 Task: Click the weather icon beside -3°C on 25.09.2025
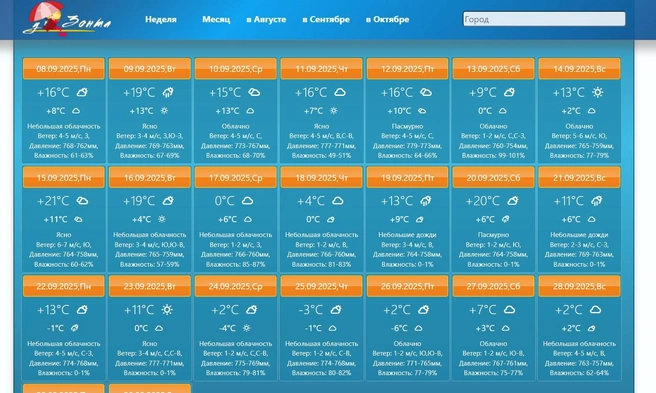coord(336,310)
